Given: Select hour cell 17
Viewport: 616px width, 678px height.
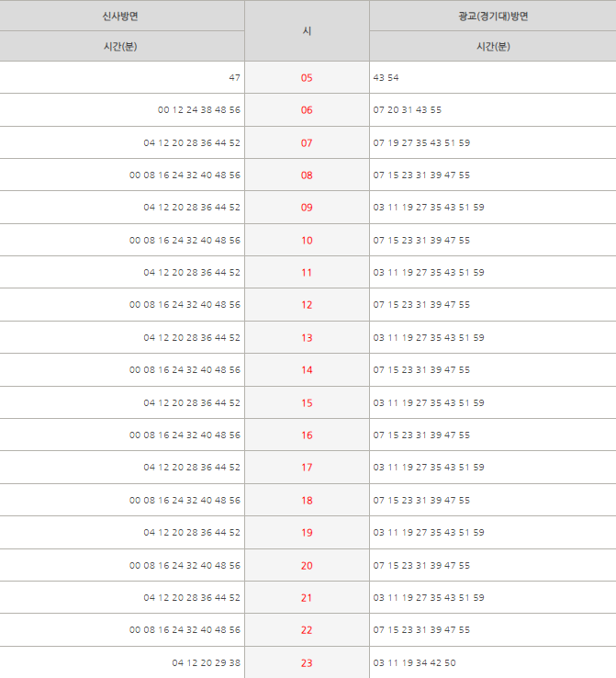Looking at the screenshot, I should tap(307, 467).
